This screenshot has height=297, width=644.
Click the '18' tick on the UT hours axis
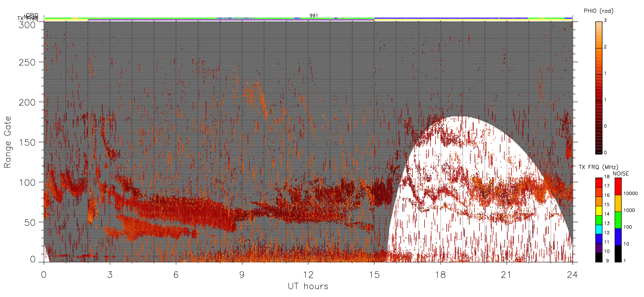(440, 274)
